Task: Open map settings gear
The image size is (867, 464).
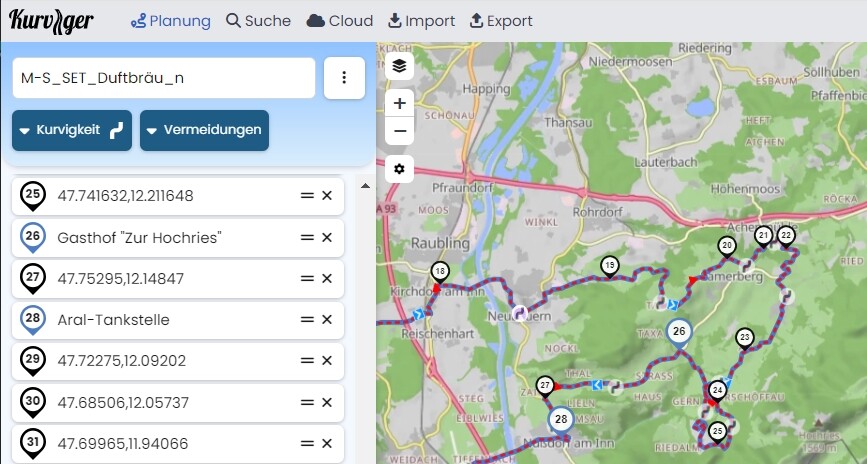Action: coord(399,169)
